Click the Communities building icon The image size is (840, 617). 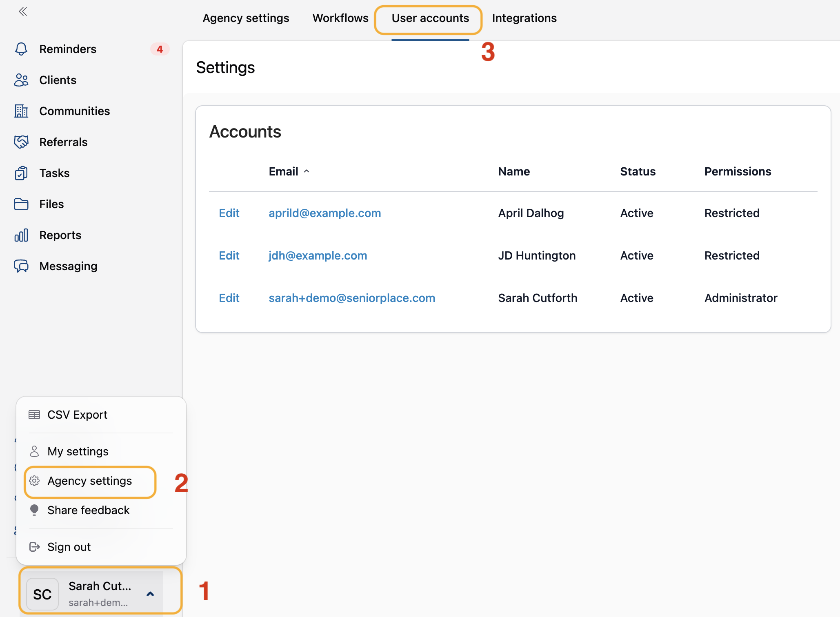click(x=21, y=111)
